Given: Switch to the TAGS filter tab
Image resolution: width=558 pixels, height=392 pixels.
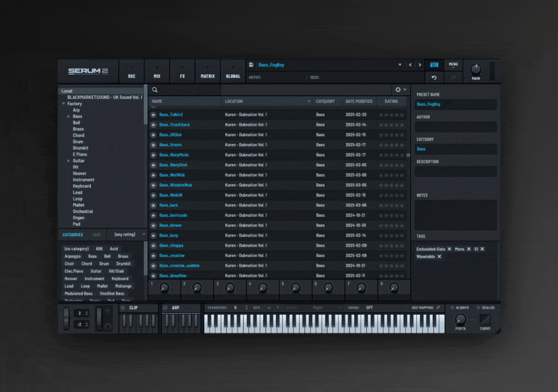Looking at the screenshot, I should point(96,235).
